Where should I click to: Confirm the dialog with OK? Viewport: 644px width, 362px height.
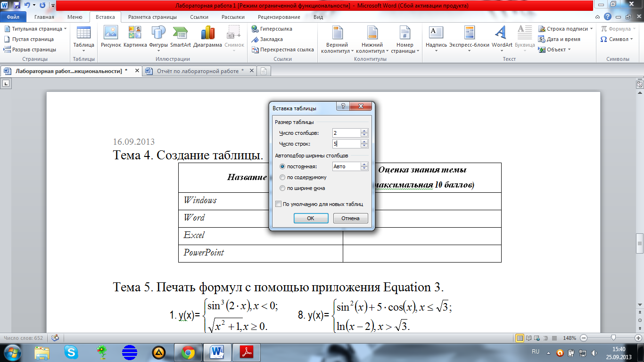coord(311,218)
